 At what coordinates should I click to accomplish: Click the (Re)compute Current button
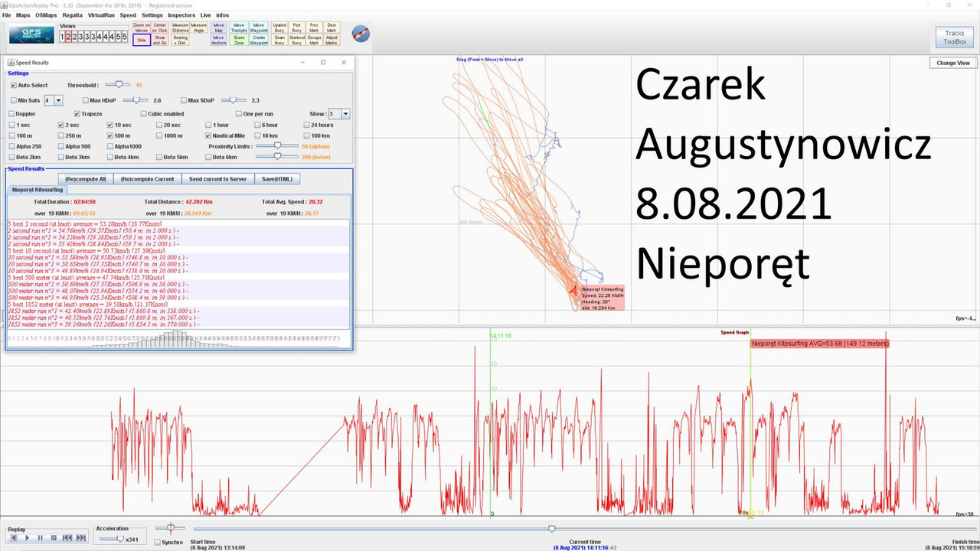click(x=148, y=178)
